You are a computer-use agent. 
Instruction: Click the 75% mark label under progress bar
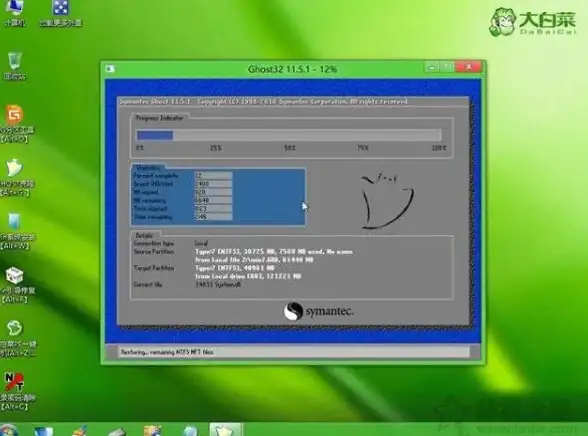point(363,148)
